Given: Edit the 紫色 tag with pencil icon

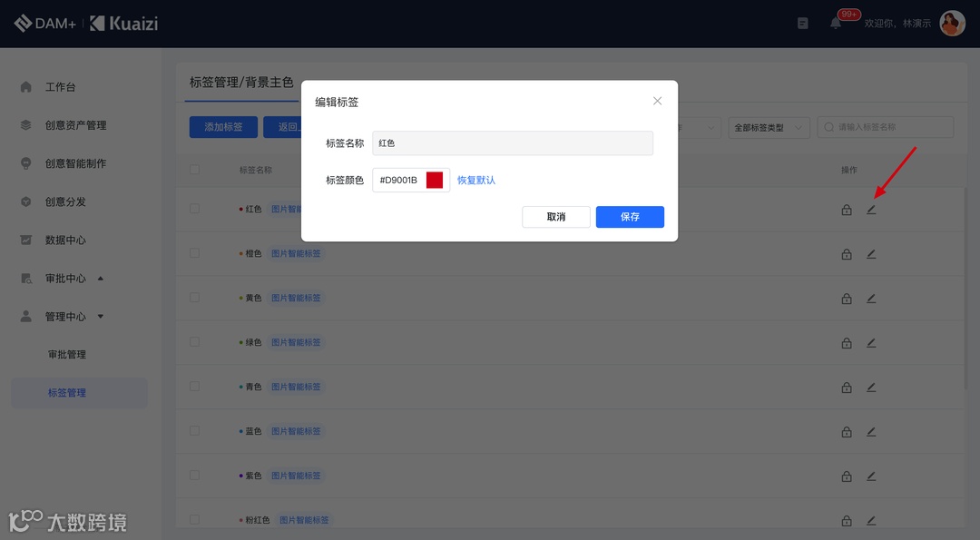Looking at the screenshot, I should pos(871,476).
